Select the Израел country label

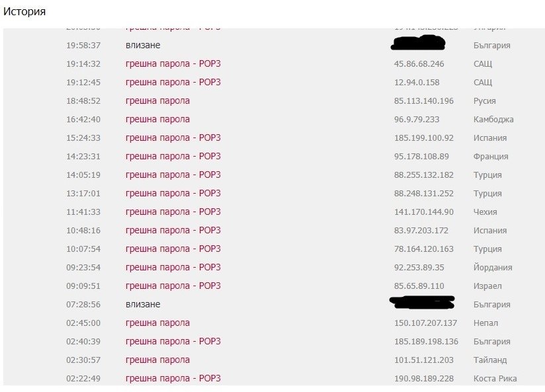487,286
